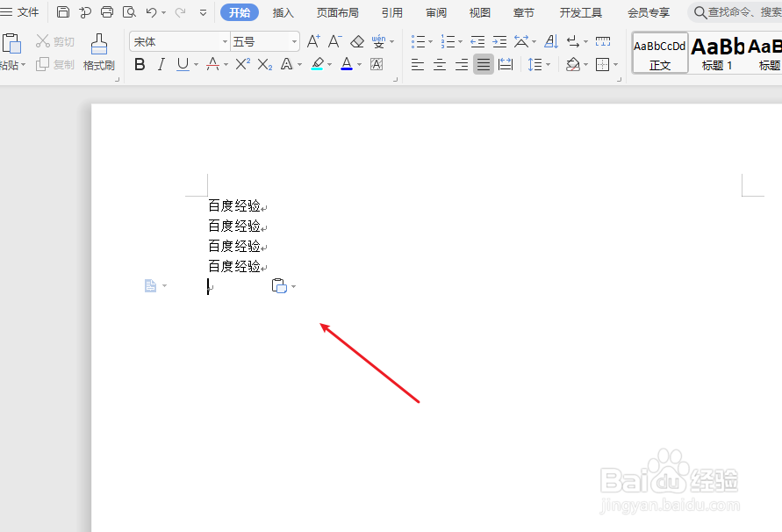The image size is (782, 532).
Task: Click the borders icon
Action: (602, 64)
